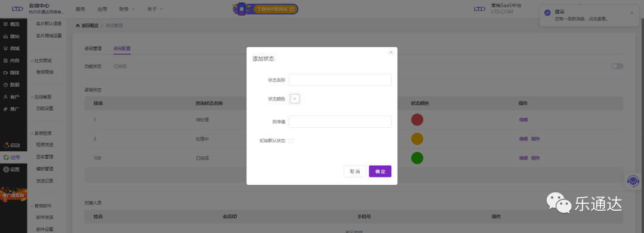Open the customer service headset icon
Viewport: 644px width, 233px height.
(633, 180)
